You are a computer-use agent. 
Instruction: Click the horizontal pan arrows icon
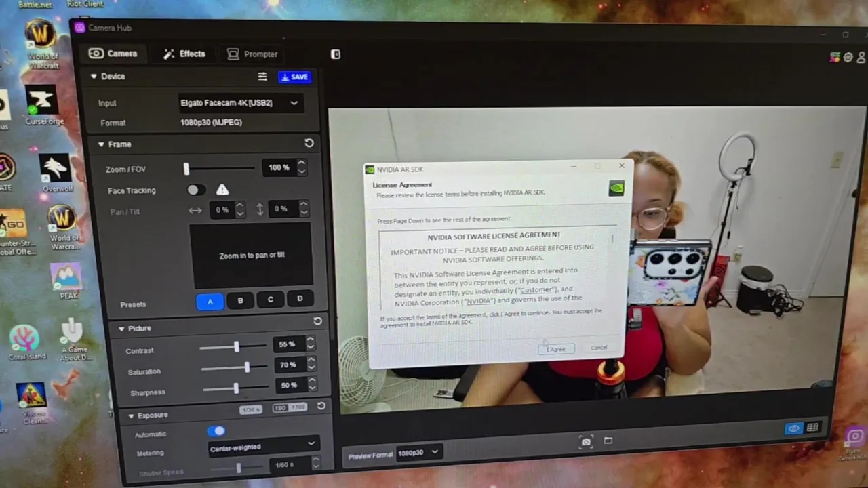click(x=195, y=210)
